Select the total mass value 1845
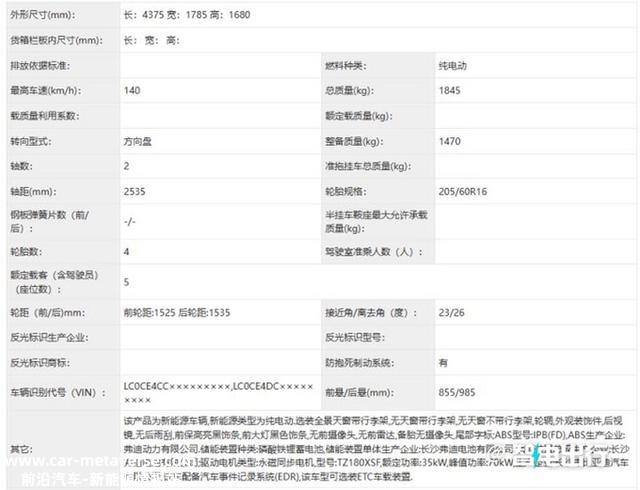The height and width of the screenshot is (490, 640). pyautogui.click(x=449, y=91)
